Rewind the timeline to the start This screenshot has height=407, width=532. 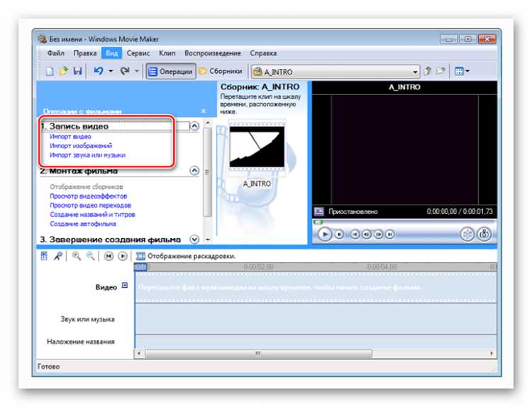[x=109, y=256]
